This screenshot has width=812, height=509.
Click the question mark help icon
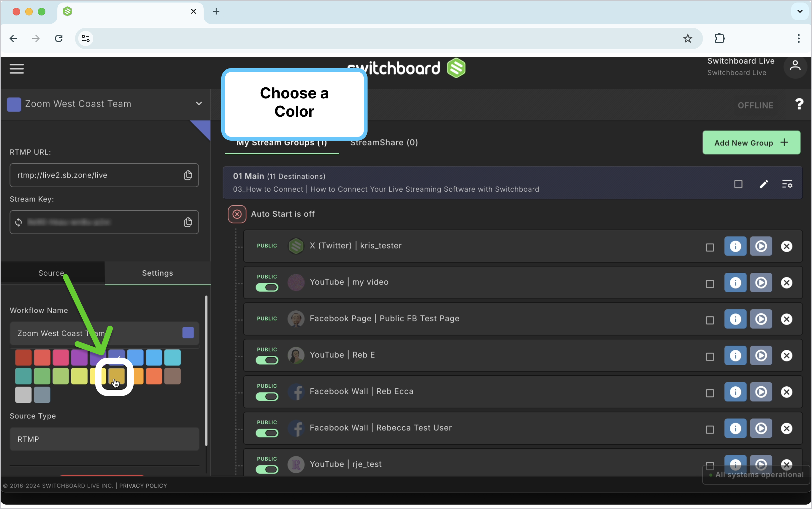(x=799, y=104)
